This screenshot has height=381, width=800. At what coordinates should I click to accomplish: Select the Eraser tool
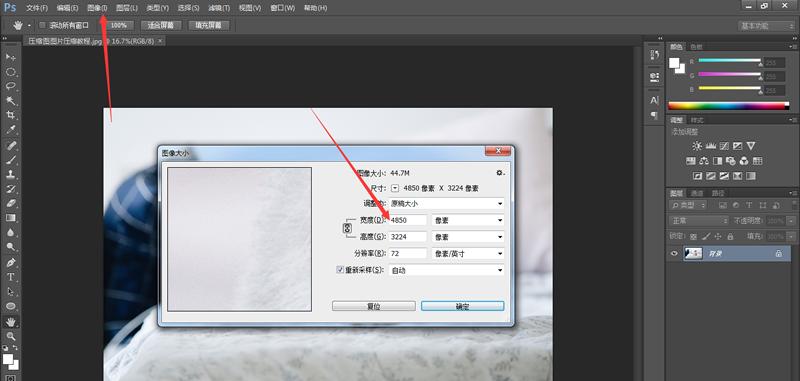click(11, 204)
